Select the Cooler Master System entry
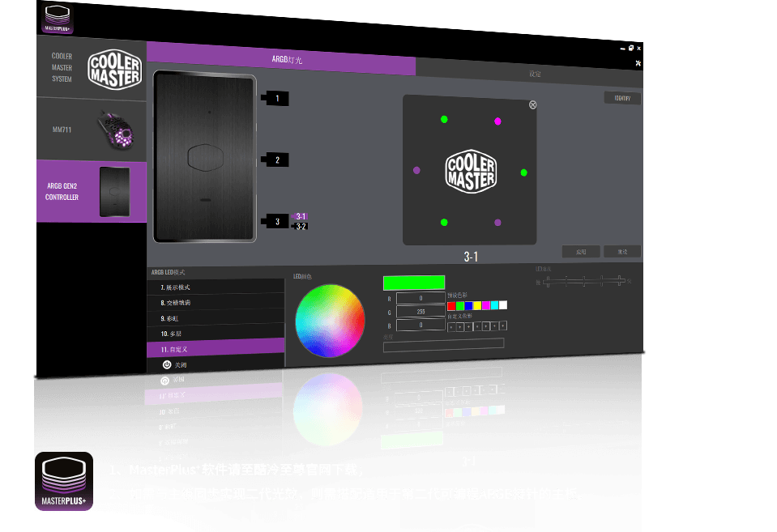This screenshot has width=777, height=532. [92, 68]
